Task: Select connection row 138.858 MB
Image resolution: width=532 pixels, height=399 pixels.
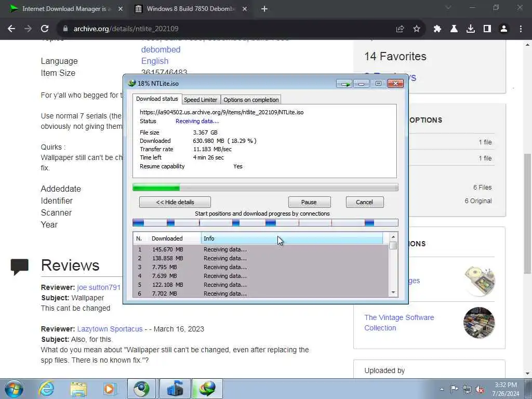Action: click(x=261, y=258)
